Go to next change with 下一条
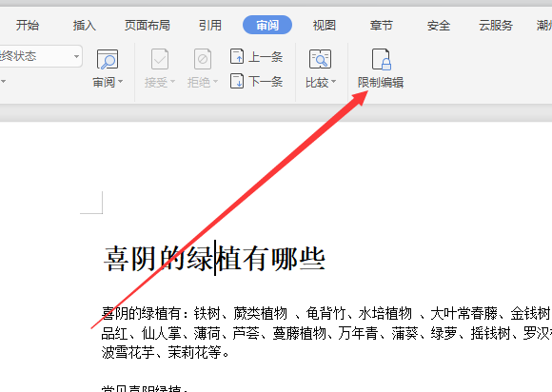Image resolution: width=552 pixels, height=392 pixels. pos(256,81)
